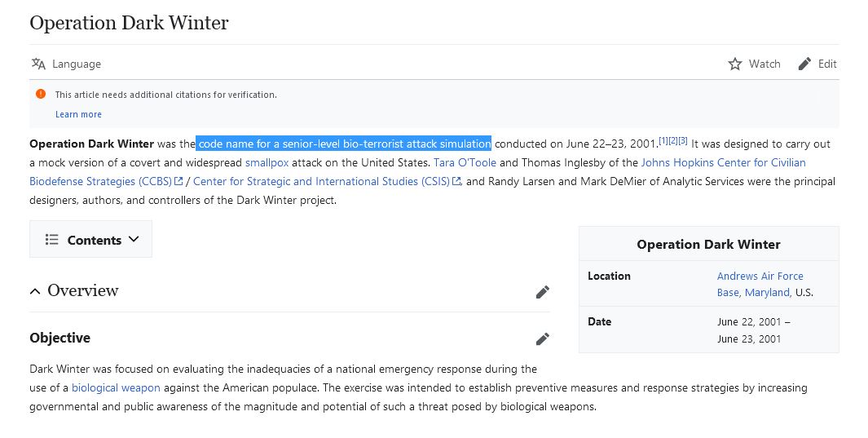This screenshot has width=868, height=438.
Task: Collapse the Overview section chevron
Action: coord(35,291)
